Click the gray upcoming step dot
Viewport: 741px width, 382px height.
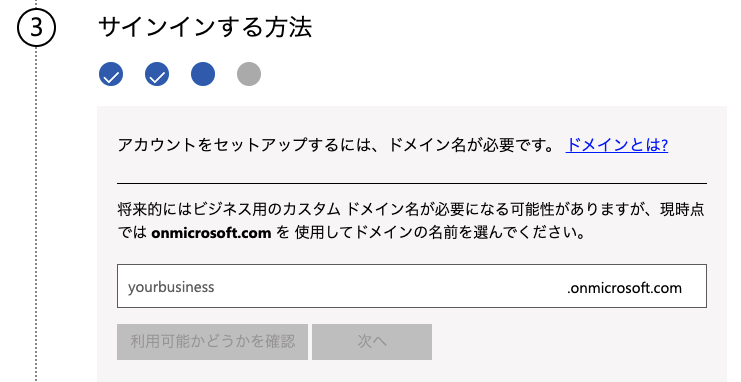pyautogui.click(x=249, y=74)
